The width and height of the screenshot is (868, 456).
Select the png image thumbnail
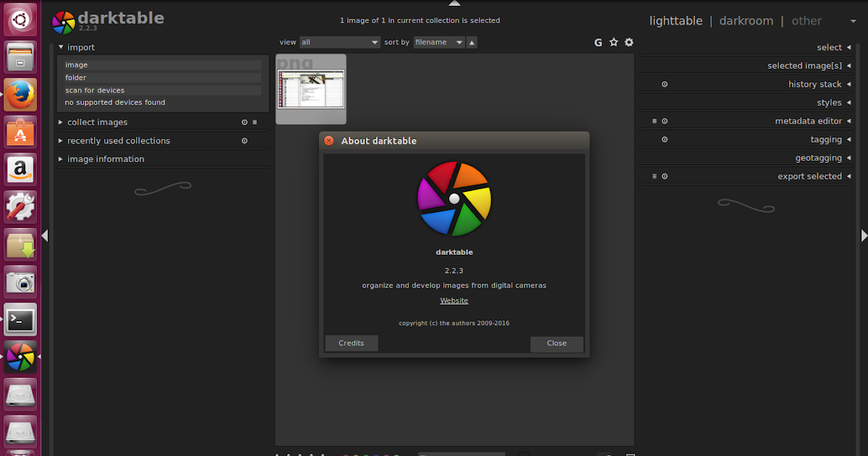[311, 89]
